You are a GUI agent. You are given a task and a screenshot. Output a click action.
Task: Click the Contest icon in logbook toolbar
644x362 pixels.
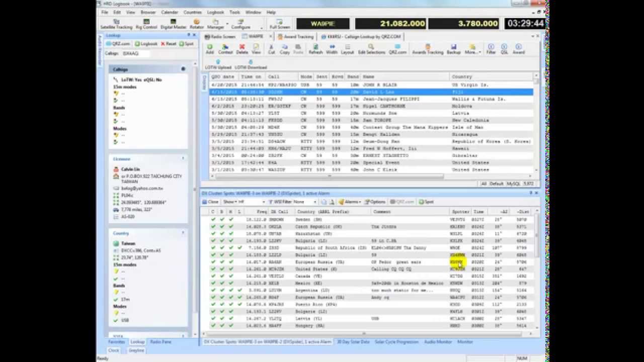[225, 49]
